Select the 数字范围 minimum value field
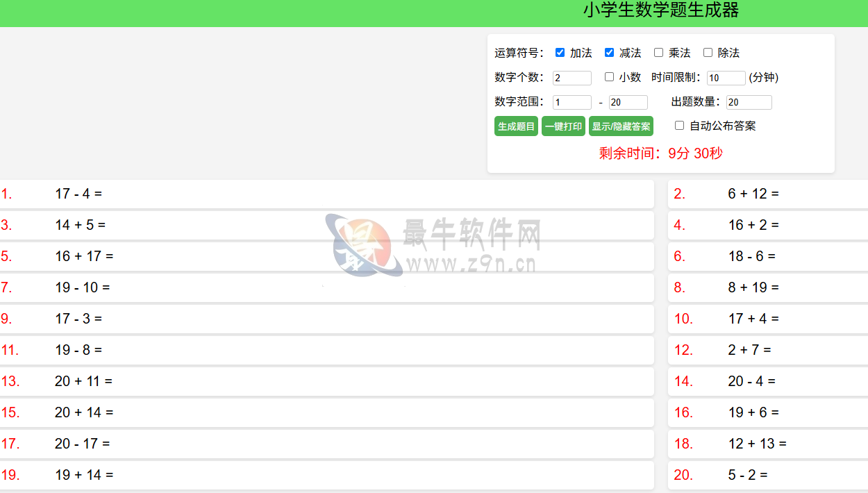The width and height of the screenshot is (868, 493). pos(571,102)
